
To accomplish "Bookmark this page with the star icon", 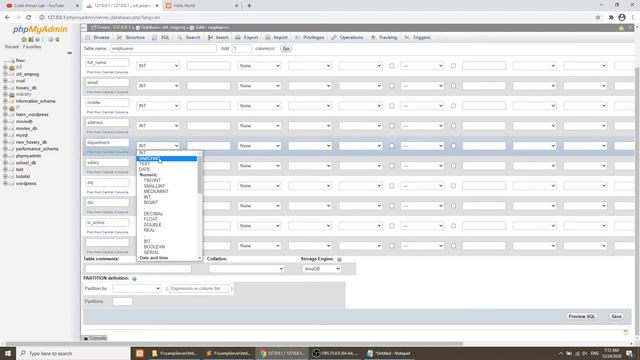I will click(x=598, y=18).
